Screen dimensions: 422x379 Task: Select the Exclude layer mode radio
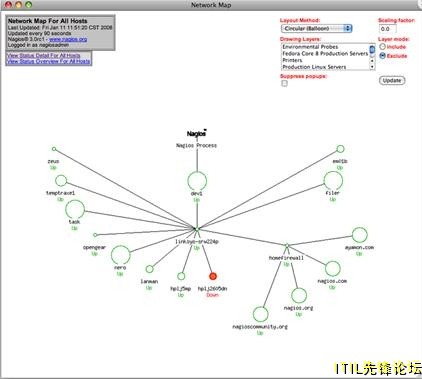pyautogui.click(x=382, y=56)
